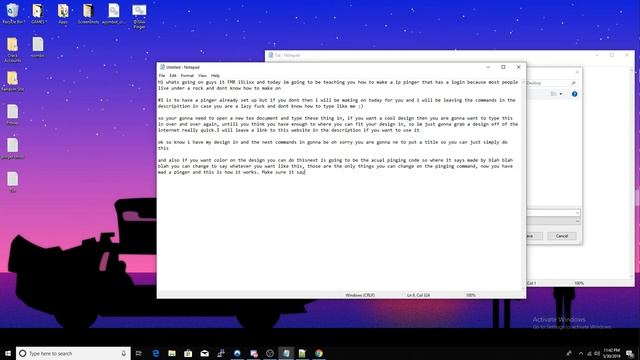
Task: Click the Search Desktop field in Save dialog
Action: pyautogui.click(x=551, y=83)
